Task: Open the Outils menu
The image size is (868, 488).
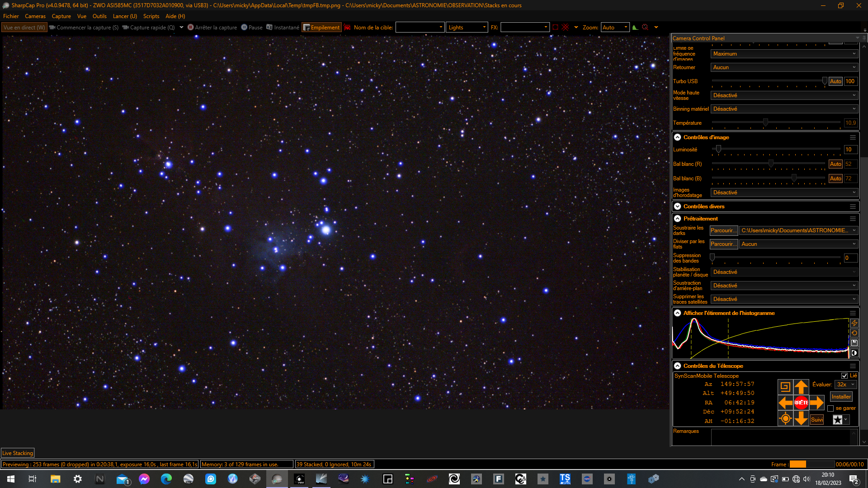Action: (99, 16)
